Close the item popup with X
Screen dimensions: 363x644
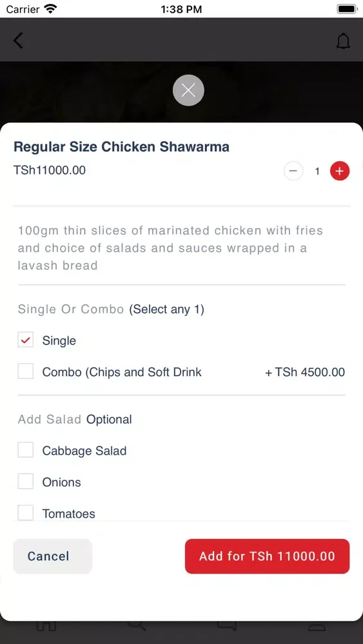point(188,90)
